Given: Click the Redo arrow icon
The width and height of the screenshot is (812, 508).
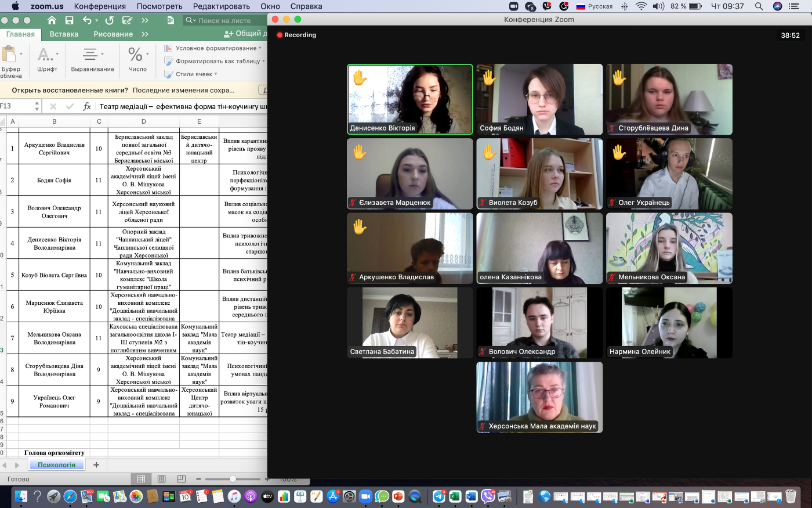Looking at the screenshot, I should (x=109, y=20).
